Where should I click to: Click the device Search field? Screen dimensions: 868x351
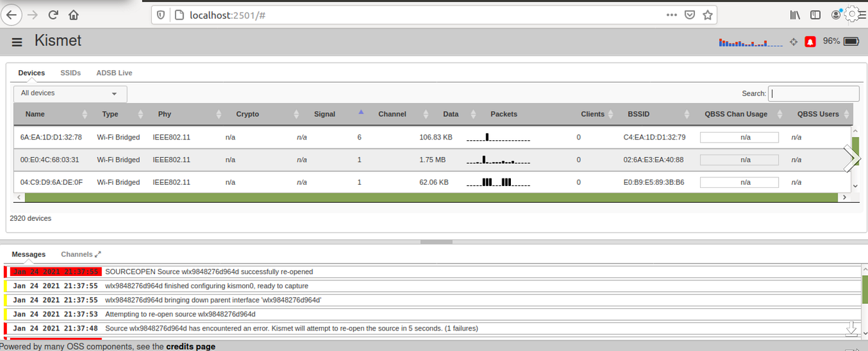(813, 94)
